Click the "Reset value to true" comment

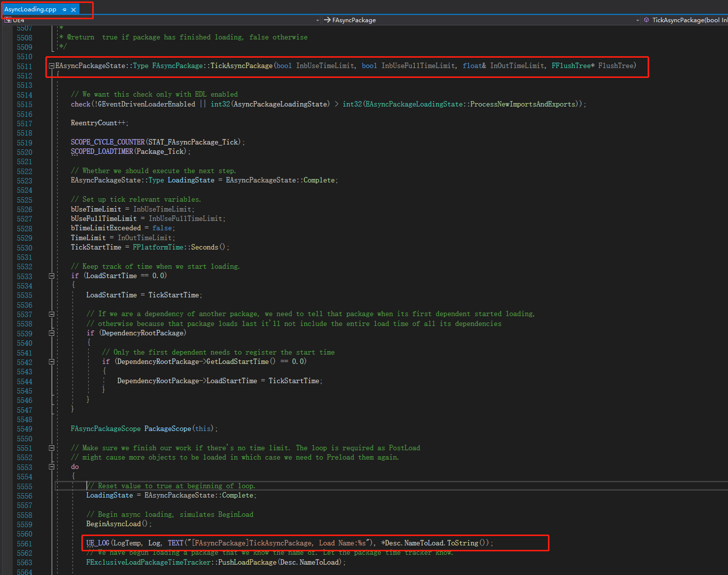pyautogui.click(x=172, y=486)
